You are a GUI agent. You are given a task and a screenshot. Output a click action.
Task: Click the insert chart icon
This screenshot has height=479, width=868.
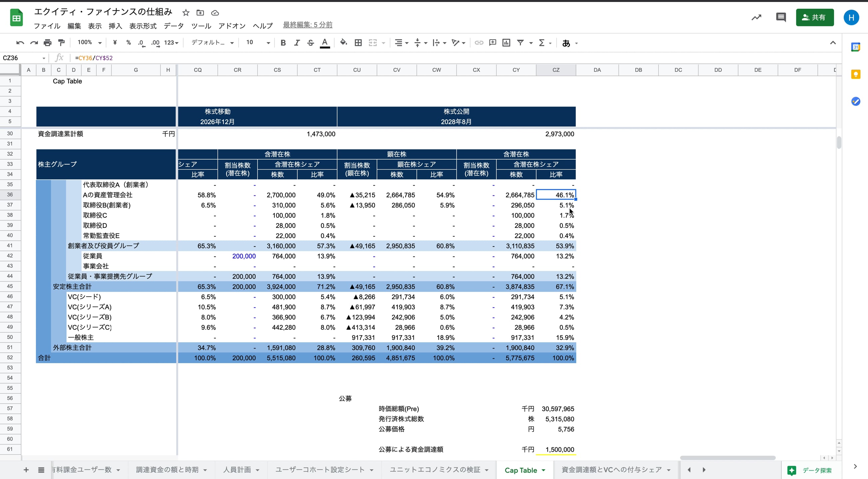click(x=506, y=43)
